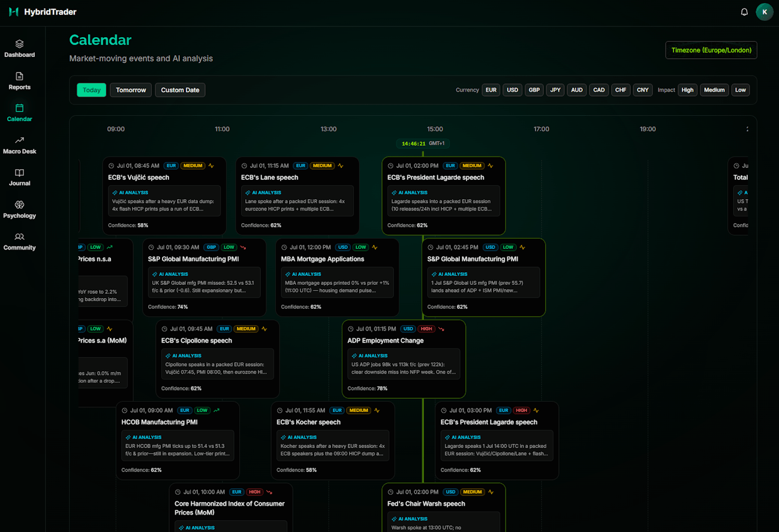Choose Custom Date

(x=180, y=90)
